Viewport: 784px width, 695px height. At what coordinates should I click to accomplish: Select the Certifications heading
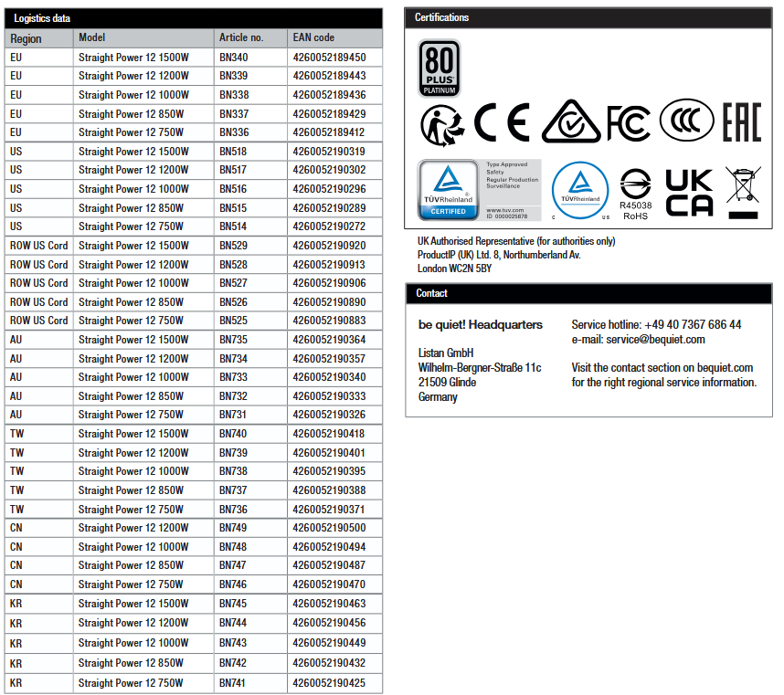pyautogui.click(x=441, y=17)
